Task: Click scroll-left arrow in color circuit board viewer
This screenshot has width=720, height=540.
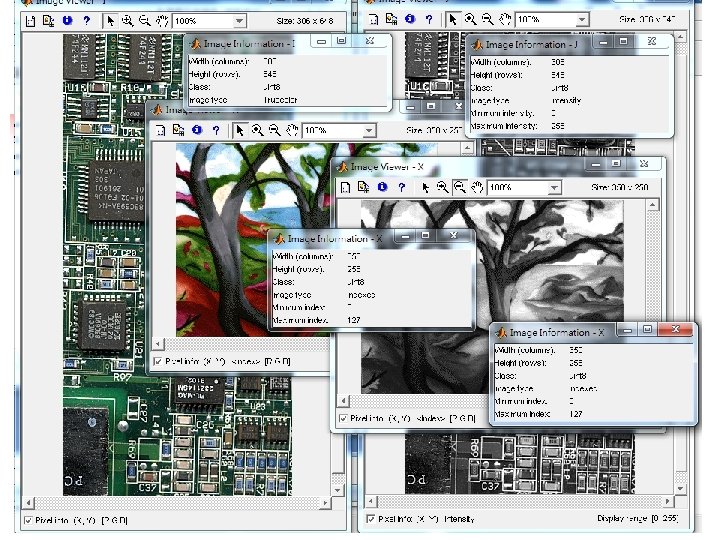Action: [28, 502]
